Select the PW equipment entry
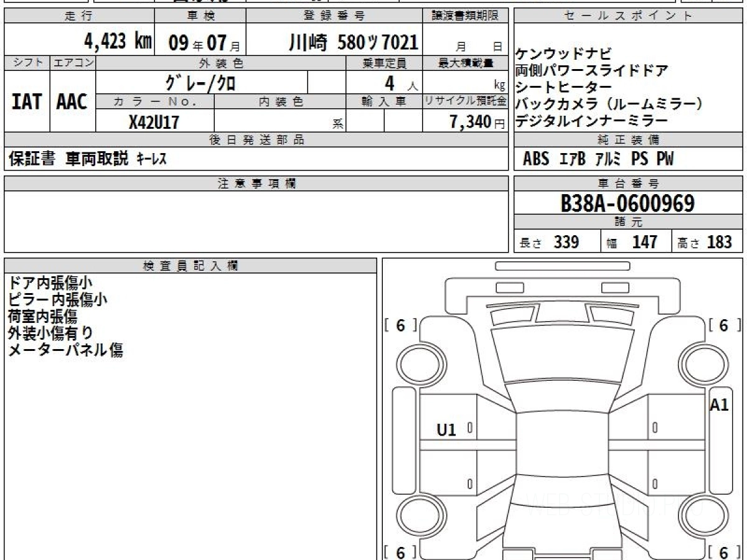The image size is (747, 560). pos(665,159)
